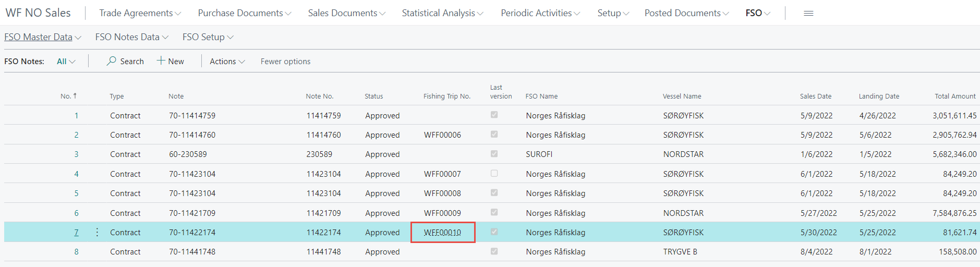The width and height of the screenshot is (980, 267).
Task: Toggle Last version checkbox for row 8
Action: (494, 251)
